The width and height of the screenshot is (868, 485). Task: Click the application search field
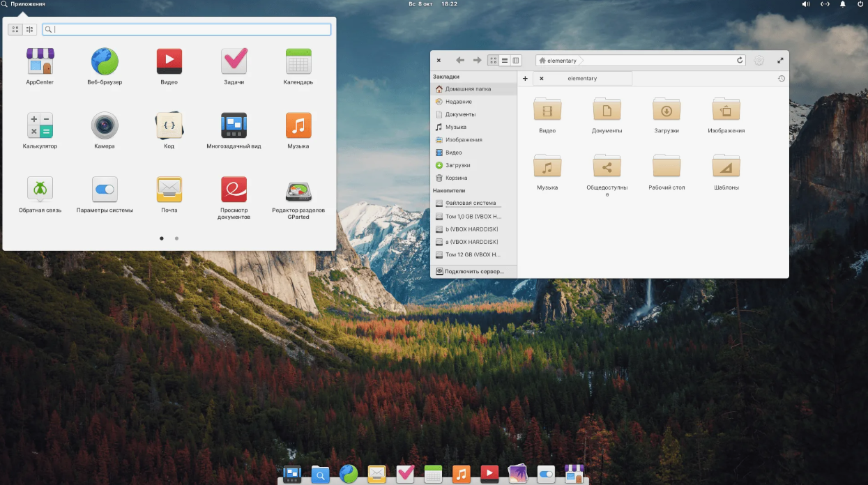pos(188,29)
